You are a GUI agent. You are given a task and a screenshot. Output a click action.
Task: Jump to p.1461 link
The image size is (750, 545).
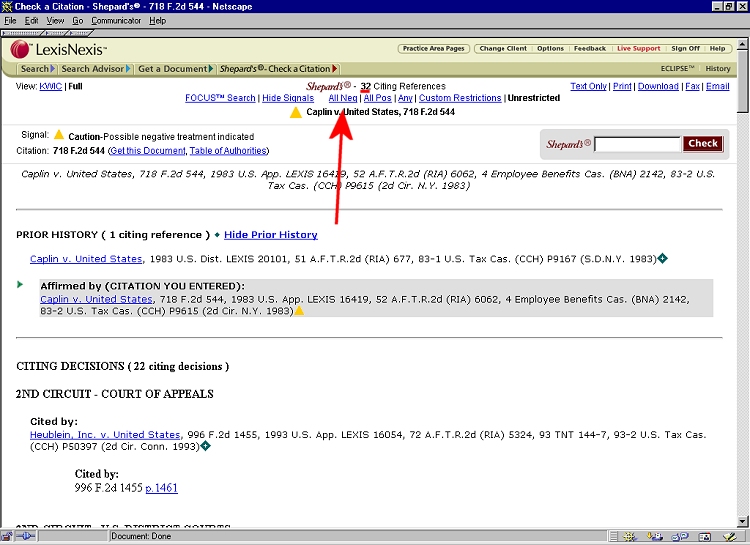click(161, 488)
